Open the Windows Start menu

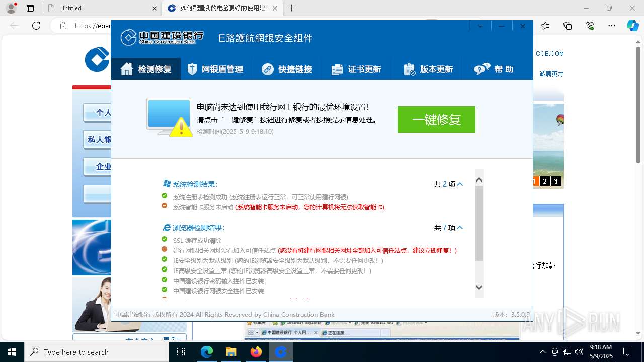[x=12, y=352]
